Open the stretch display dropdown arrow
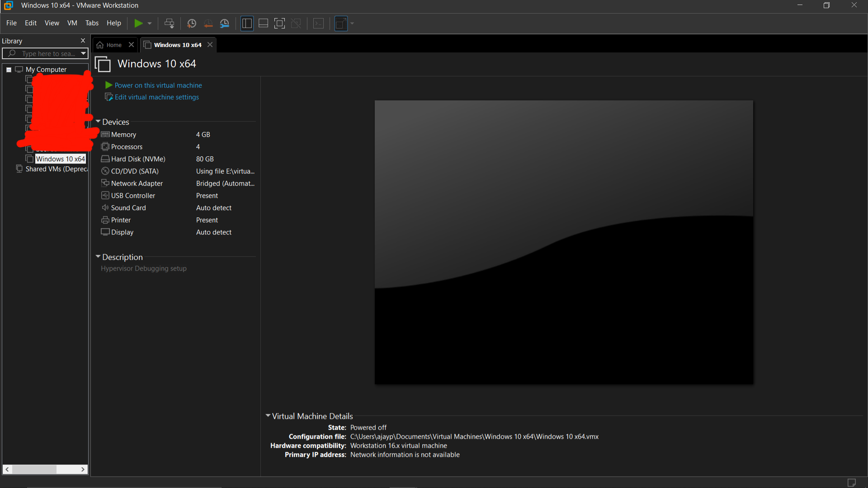The image size is (868, 488). [352, 23]
